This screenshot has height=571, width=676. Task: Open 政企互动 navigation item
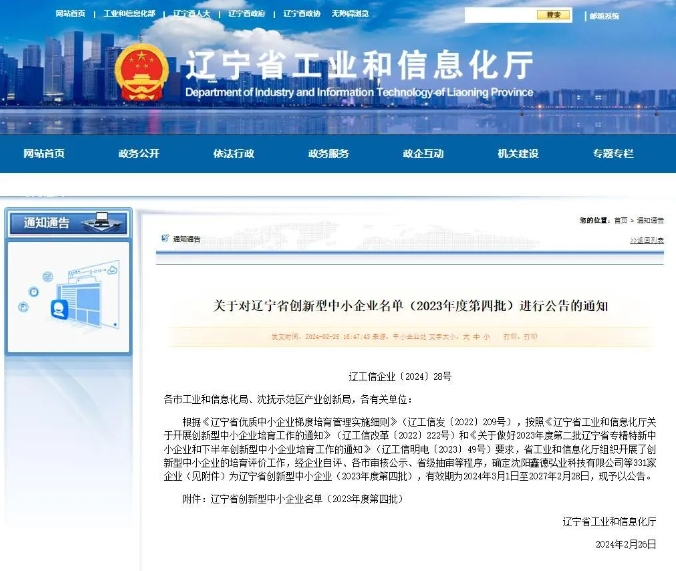point(423,153)
